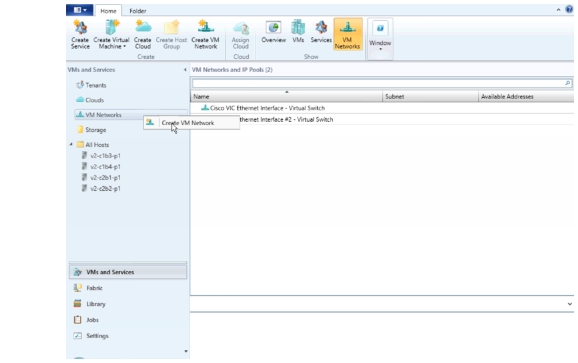Switch to the Folder ribbon tab
The width and height of the screenshot is (578, 363).
pyautogui.click(x=138, y=11)
